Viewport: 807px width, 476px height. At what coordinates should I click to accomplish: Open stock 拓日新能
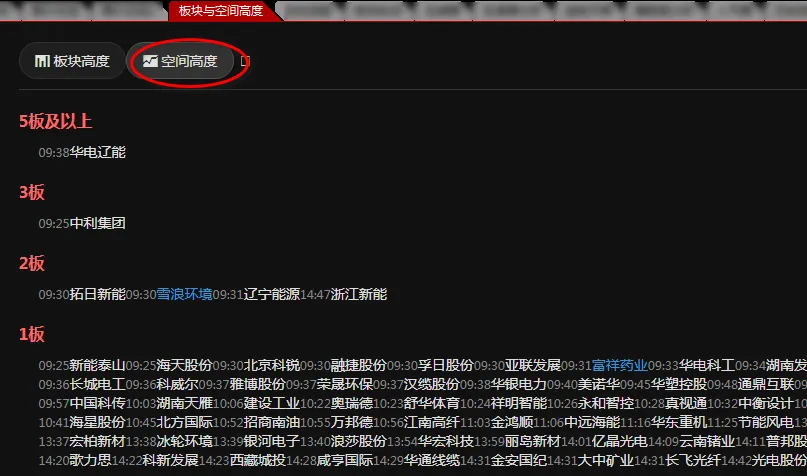coord(98,294)
